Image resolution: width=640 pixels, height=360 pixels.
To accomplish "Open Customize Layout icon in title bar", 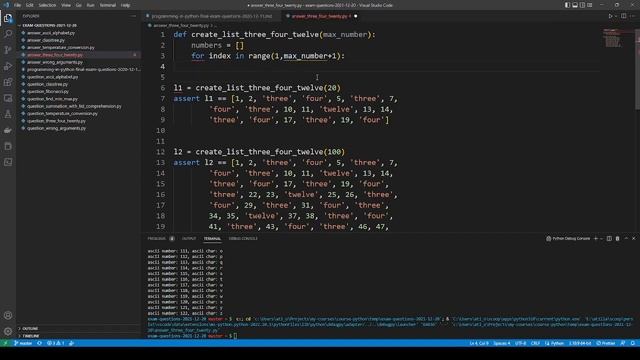I will 589,5.
